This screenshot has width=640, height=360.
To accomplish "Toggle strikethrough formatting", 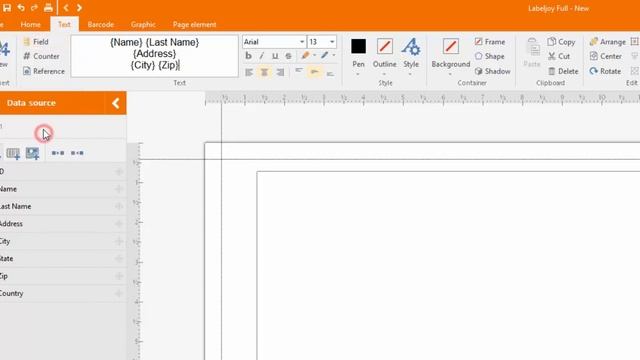I will tap(289, 56).
